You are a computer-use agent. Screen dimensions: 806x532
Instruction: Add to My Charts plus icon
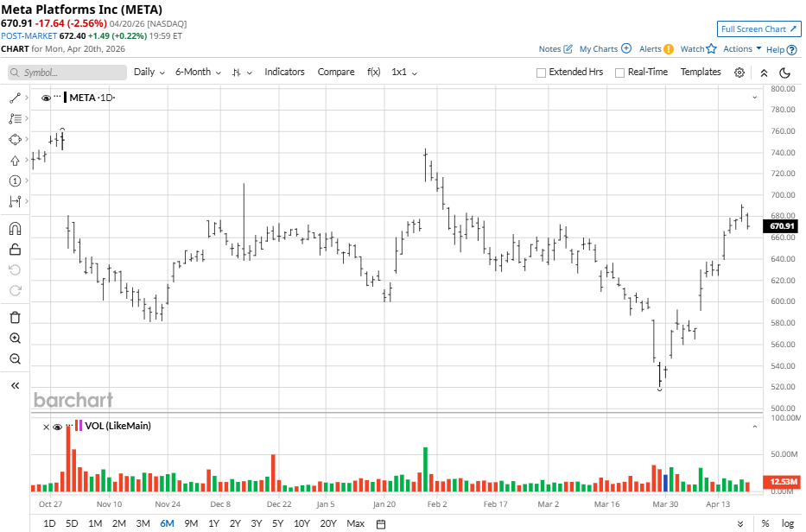tap(626, 48)
